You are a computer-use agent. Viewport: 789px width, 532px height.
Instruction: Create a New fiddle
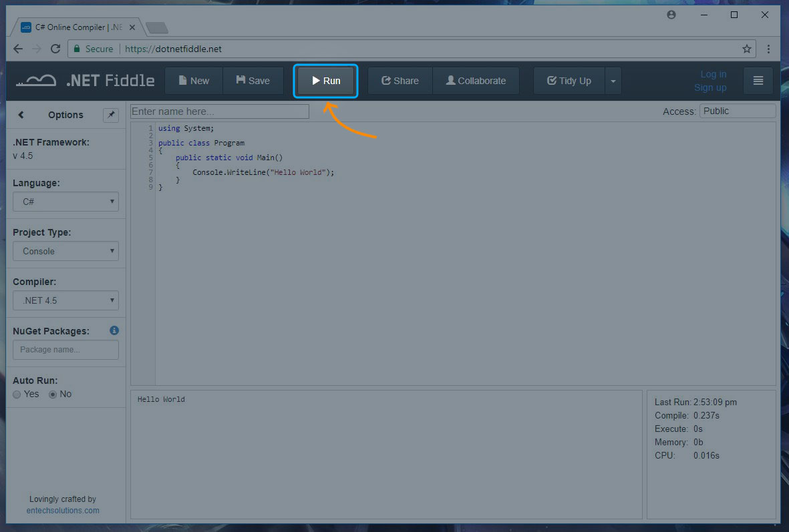[x=194, y=81]
